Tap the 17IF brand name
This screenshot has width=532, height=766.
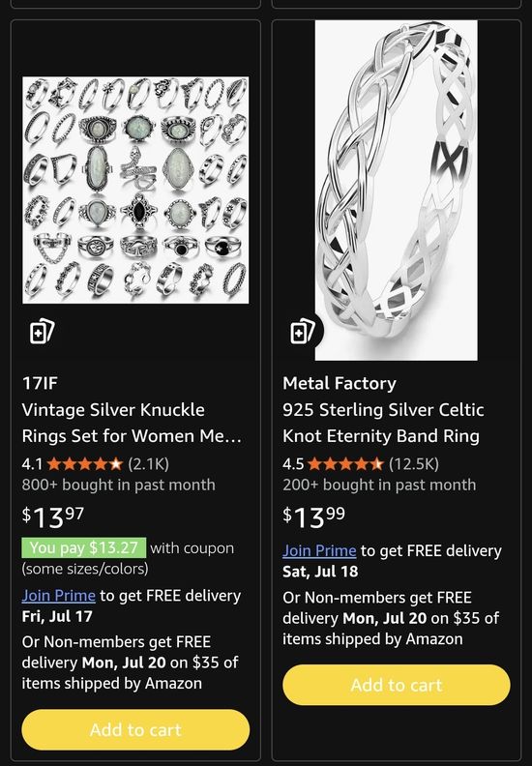coord(40,383)
